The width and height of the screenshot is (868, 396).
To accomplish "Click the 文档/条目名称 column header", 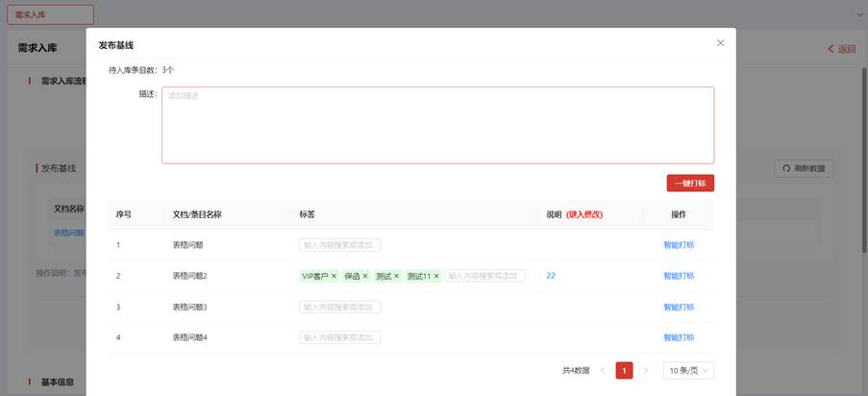I will 197,215.
